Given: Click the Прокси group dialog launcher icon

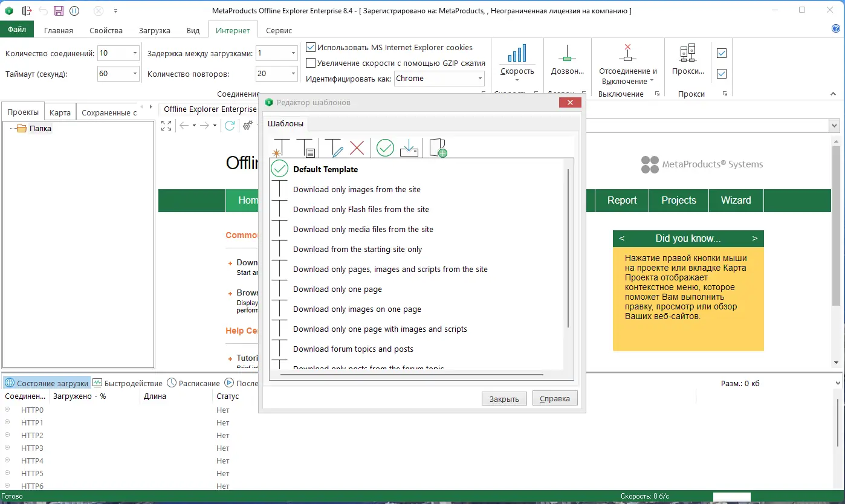Looking at the screenshot, I should (x=724, y=94).
